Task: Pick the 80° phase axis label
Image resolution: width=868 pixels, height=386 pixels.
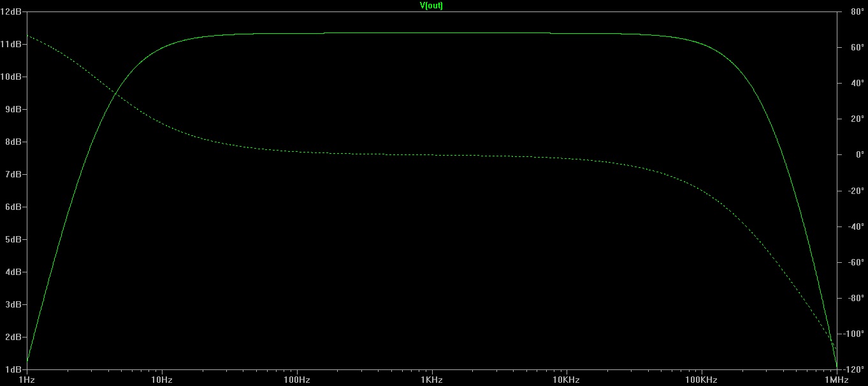Action: point(857,11)
